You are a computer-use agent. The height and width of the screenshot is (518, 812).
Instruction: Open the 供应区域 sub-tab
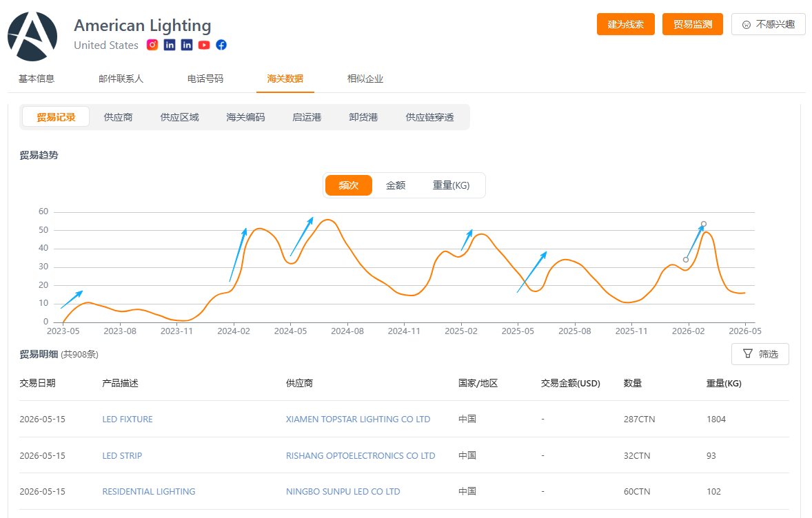click(x=179, y=118)
